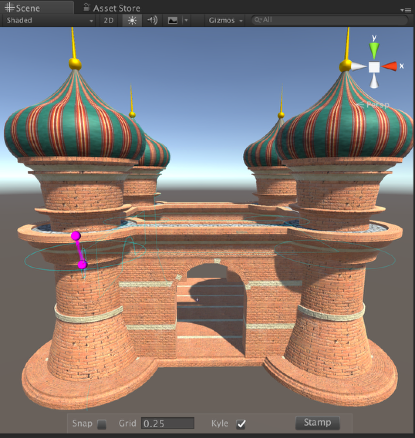The height and width of the screenshot is (438, 415).
Task: Open the Shaded draw mode dropdown
Action: point(50,20)
